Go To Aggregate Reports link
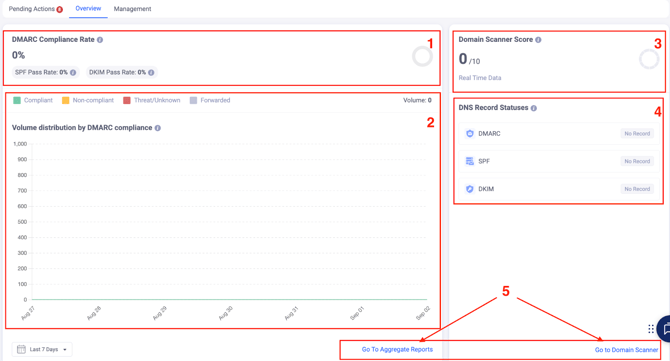Viewport: 670px width, 361px height. (x=397, y=349)
